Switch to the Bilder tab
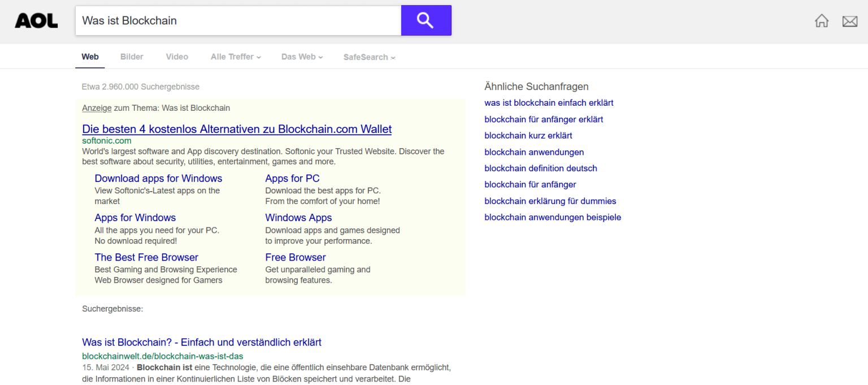 point(132,57)
